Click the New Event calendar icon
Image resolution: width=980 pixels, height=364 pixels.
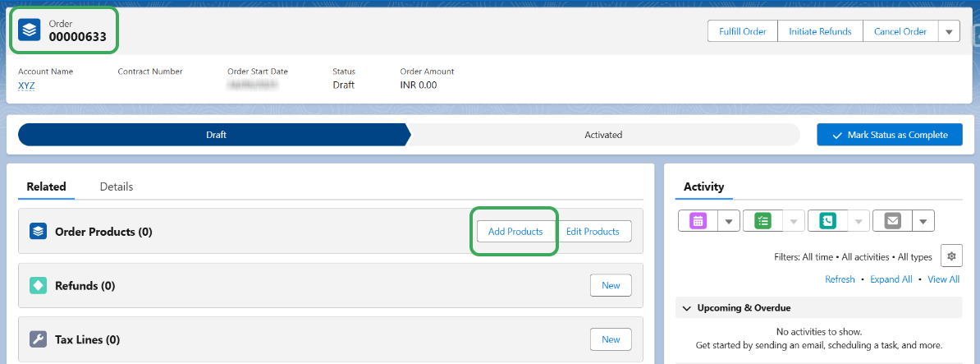[x=698, y=220]
